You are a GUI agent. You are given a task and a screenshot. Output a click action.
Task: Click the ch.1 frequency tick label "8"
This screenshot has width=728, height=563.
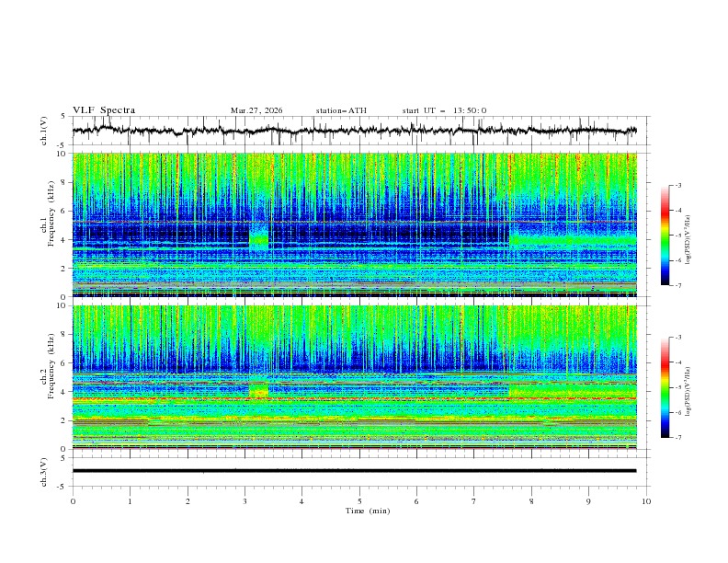tap(64, 182)
